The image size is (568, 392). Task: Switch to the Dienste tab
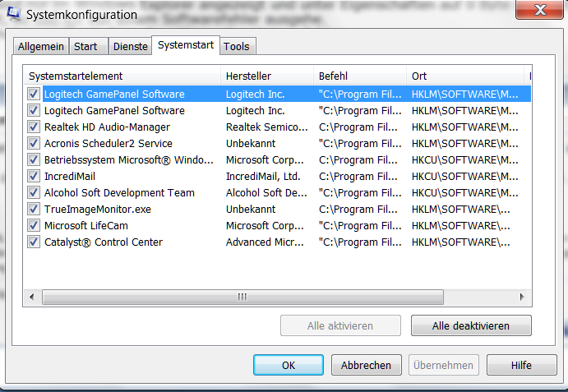point(131,46)
